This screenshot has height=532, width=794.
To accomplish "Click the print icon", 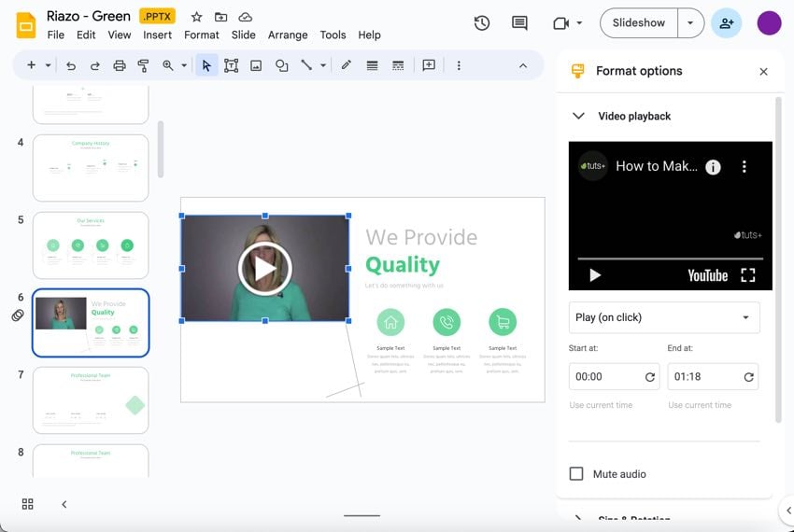I will [120, 65].
